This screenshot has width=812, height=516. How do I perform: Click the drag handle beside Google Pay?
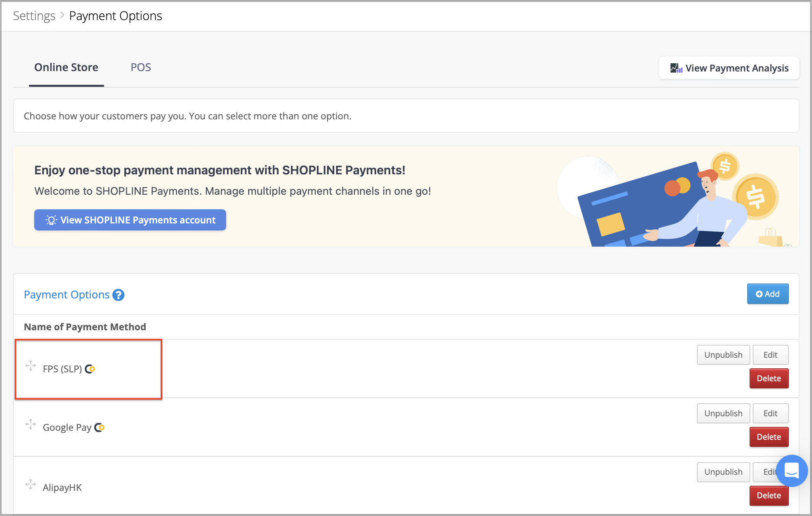pos(31,424)
